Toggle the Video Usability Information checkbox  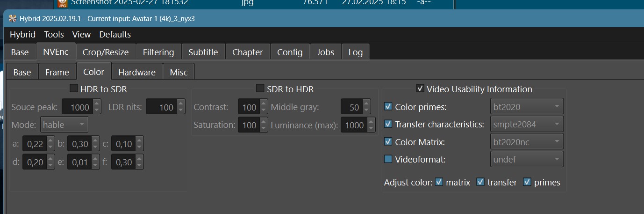click(420, 88)
